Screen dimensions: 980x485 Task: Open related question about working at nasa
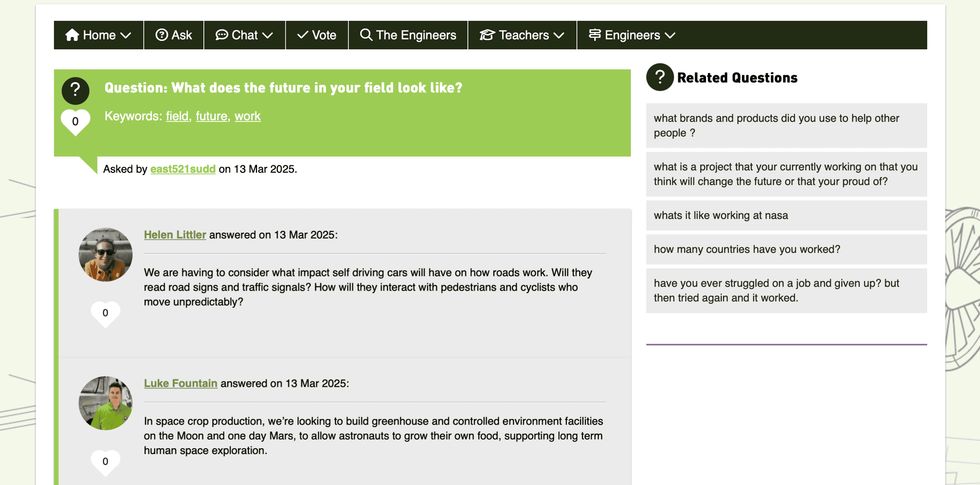pos(721,215)
